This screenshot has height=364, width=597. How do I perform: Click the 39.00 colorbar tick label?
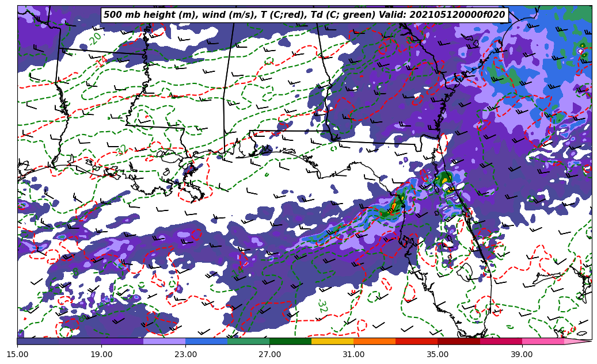click(x=522, y=354)
